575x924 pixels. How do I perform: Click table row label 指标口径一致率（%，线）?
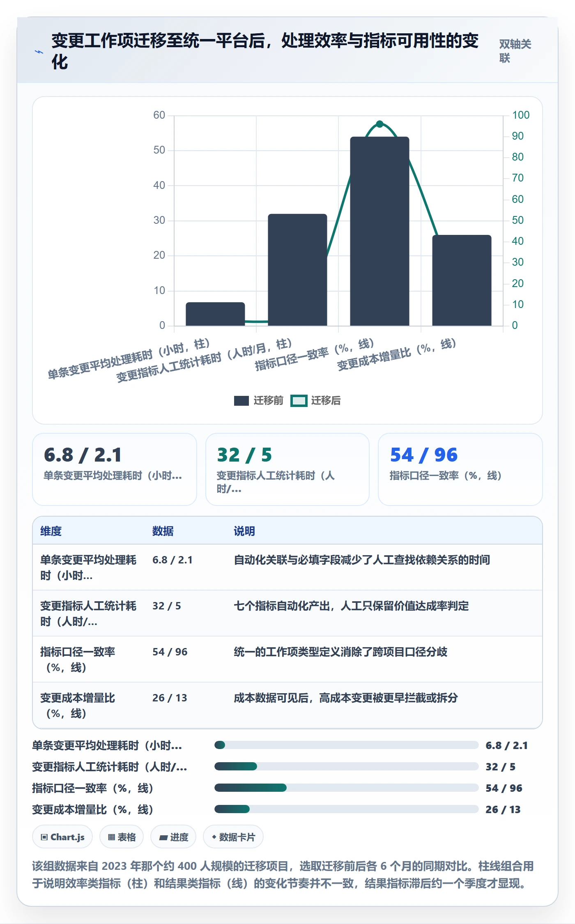pos(78,660)
